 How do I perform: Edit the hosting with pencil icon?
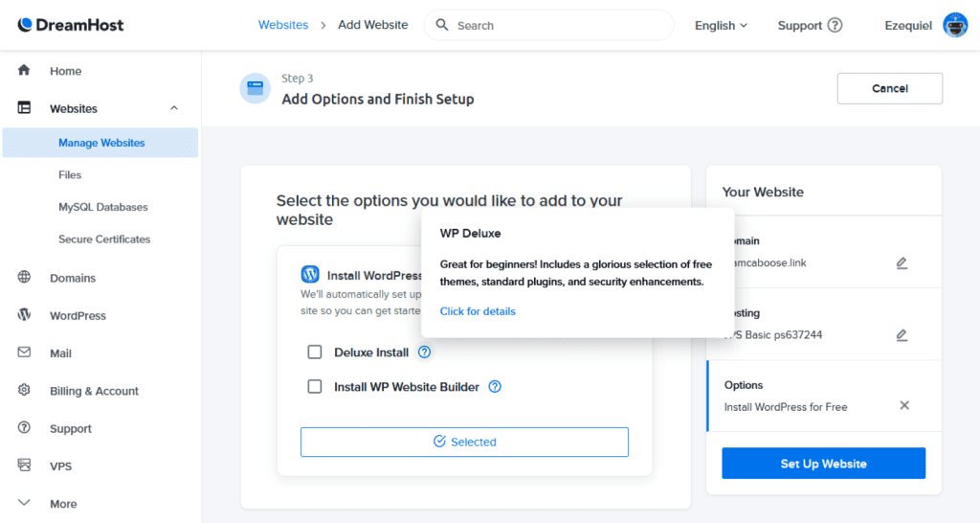tap(902, 335)
